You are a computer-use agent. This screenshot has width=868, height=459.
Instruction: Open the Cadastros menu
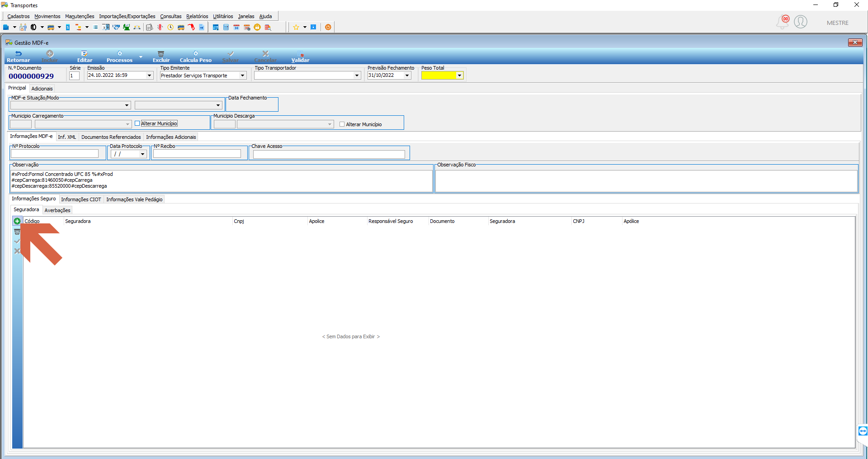pyautogui.click(x=19, y=16)
